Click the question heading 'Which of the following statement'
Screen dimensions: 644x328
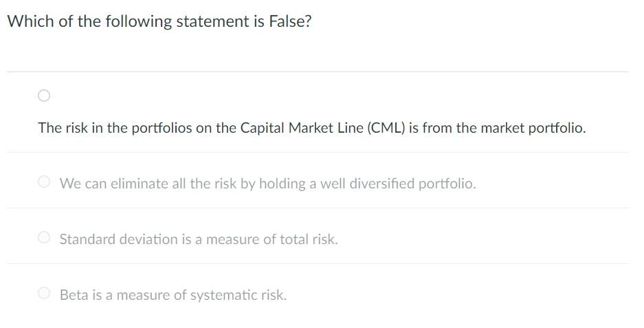point(159,22)
